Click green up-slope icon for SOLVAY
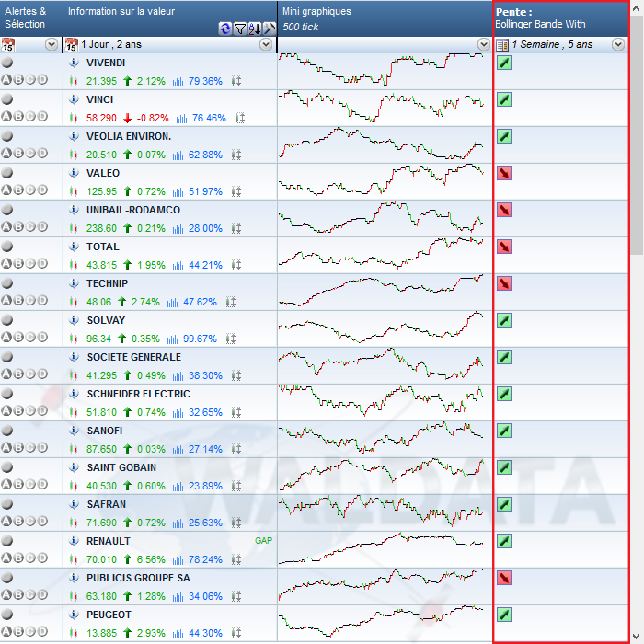Viewport: 644px width, 644px height. coord(504,320)
